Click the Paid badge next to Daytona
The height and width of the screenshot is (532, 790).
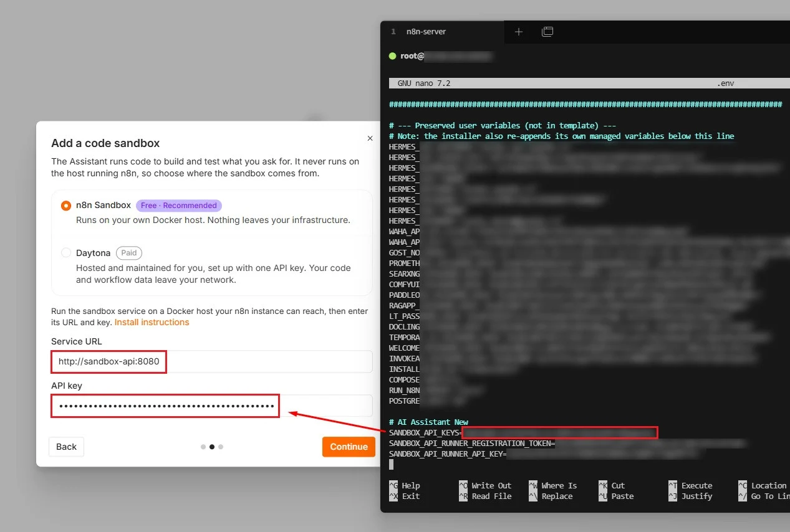[129, 253]
